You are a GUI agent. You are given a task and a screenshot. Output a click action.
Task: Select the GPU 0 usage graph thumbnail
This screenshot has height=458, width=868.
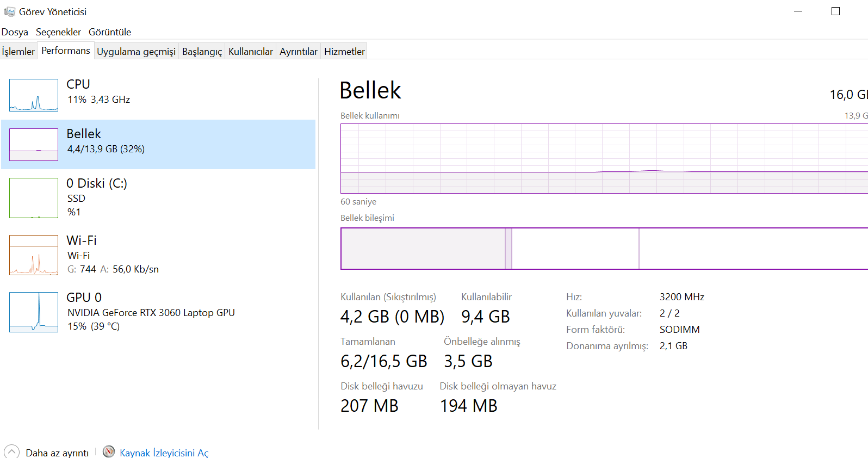point(34,312)
